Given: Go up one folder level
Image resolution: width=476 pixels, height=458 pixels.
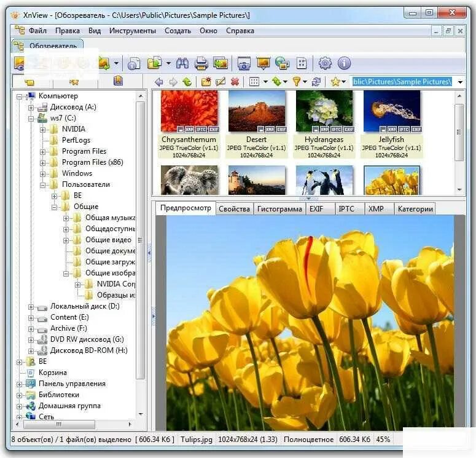Looking at the screenshot, I should (187, 82).
